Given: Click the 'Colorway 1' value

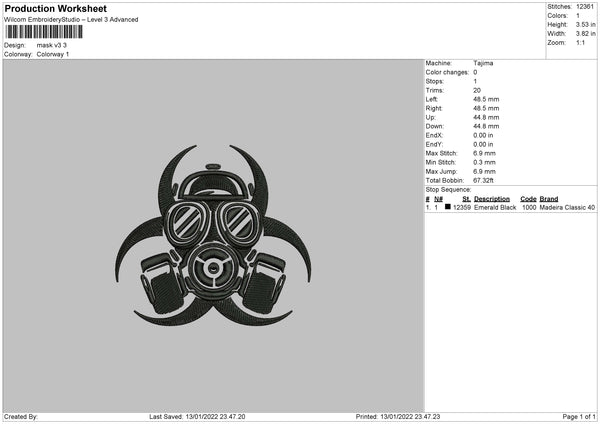Looking at the screenshot, I should click(53, 54).
